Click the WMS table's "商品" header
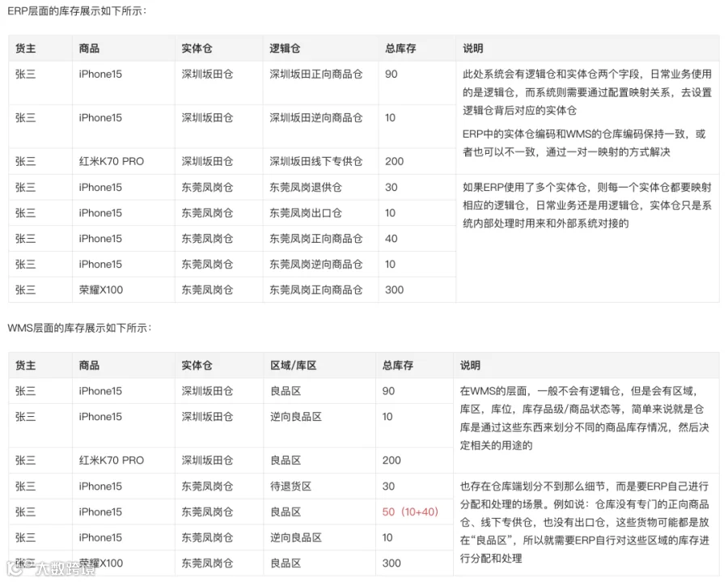Screen dimensions: 728x582 (x=89, y=366)
